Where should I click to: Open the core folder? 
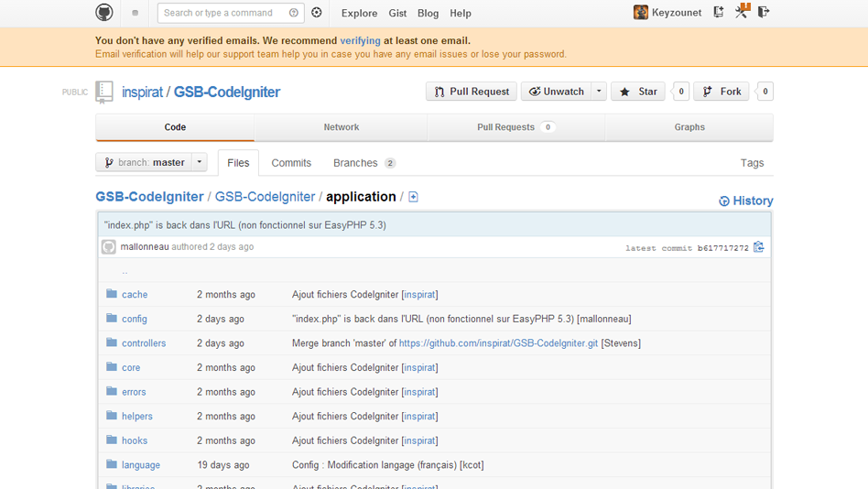click(131, 367)
